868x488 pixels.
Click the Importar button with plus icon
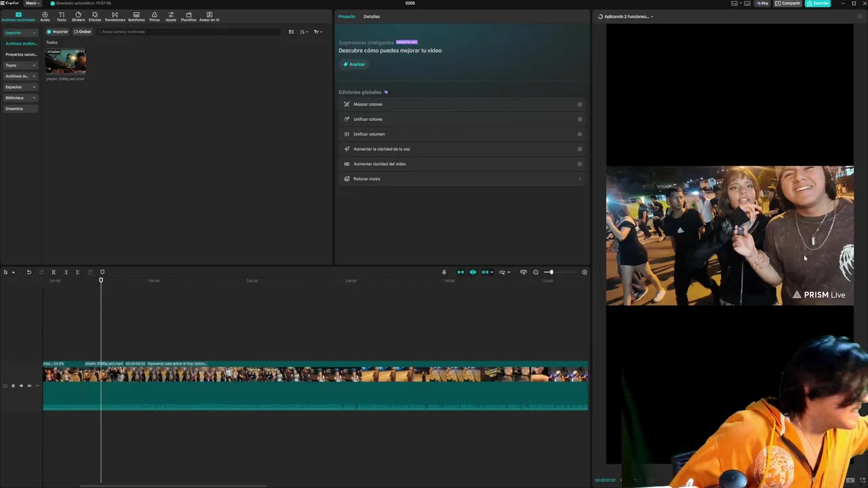coord(58,32)
